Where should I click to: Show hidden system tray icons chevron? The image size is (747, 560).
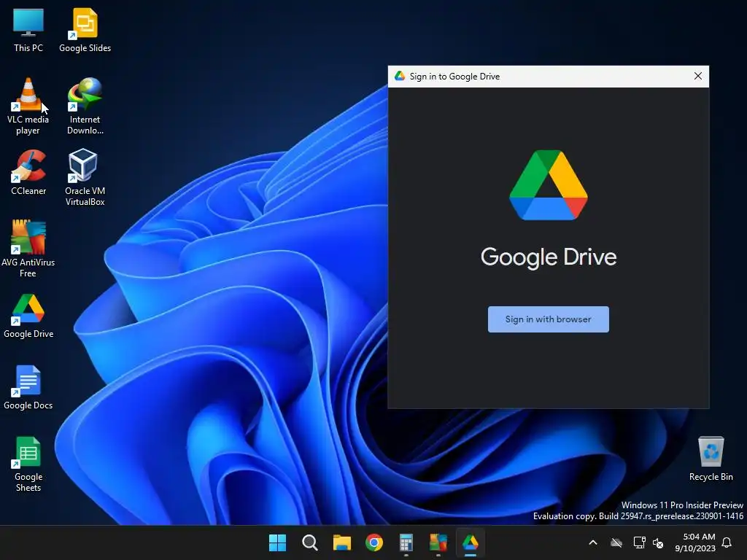point(593,542)
